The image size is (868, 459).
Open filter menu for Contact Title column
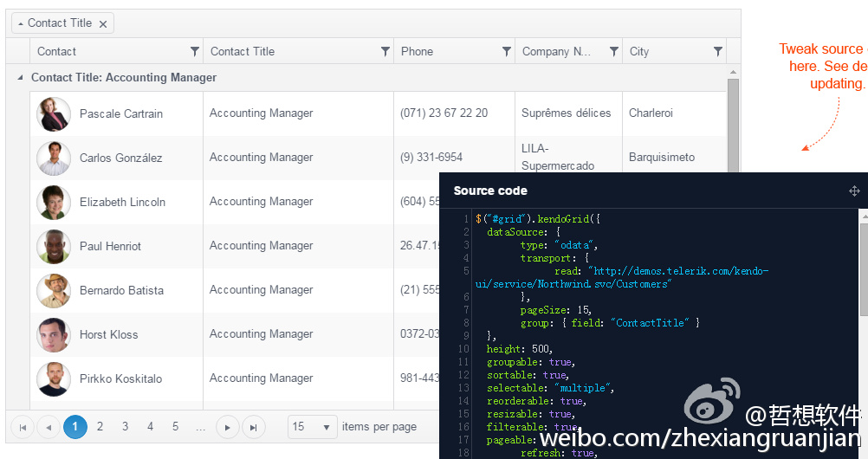point(385,51)
